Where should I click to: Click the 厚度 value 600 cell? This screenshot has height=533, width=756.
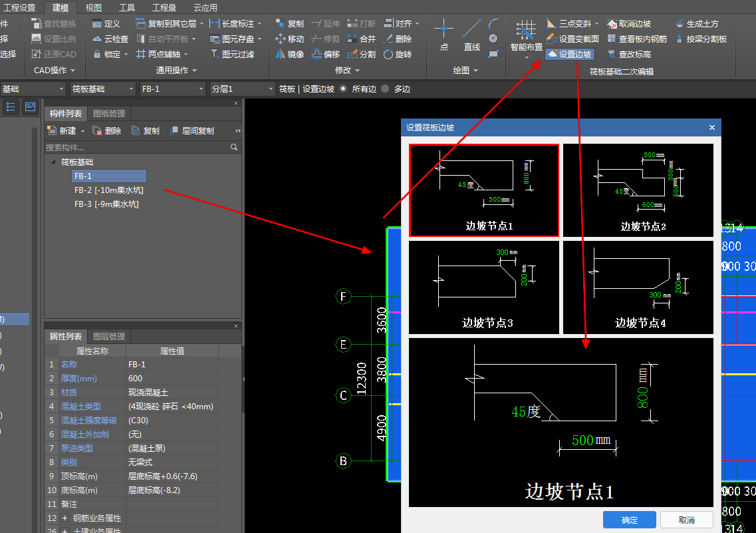pos(172,378)
